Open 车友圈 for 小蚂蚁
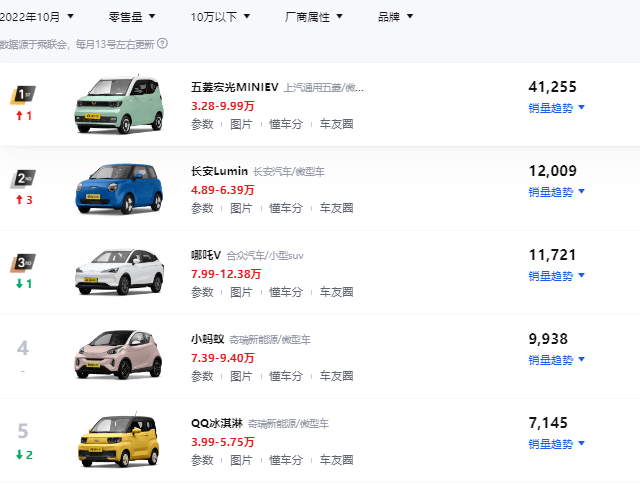Viewport: 640px width, 491px height. (336, 376)
